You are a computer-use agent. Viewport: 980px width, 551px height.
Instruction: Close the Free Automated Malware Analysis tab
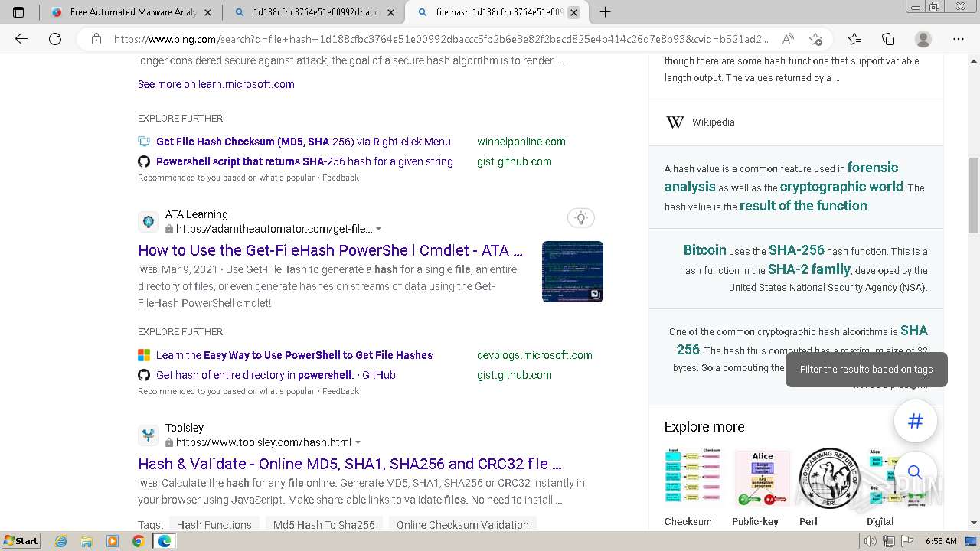tap(208, 12)
